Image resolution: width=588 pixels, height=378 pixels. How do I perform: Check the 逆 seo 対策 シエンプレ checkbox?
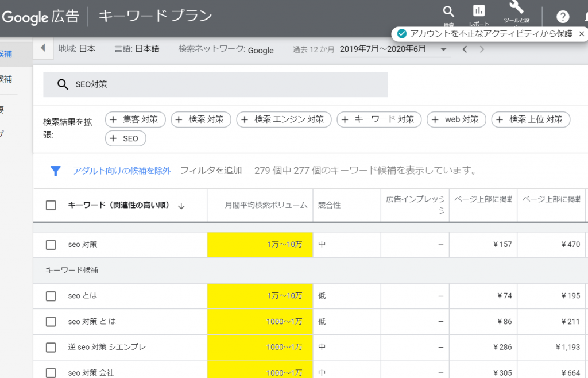coord(51,348)
